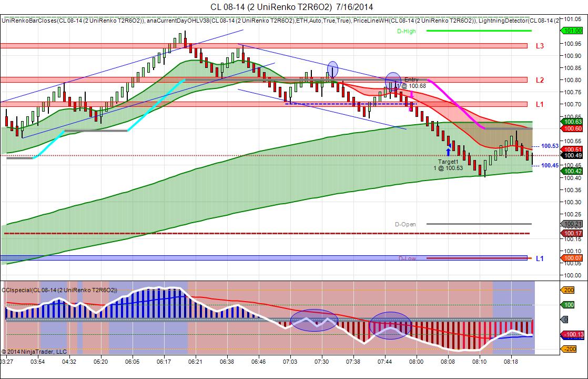The width and height of the screenshot is (588, 379).
Task: Click the '1 @ 100.53' target fill text
Action: tap(448, 168)
